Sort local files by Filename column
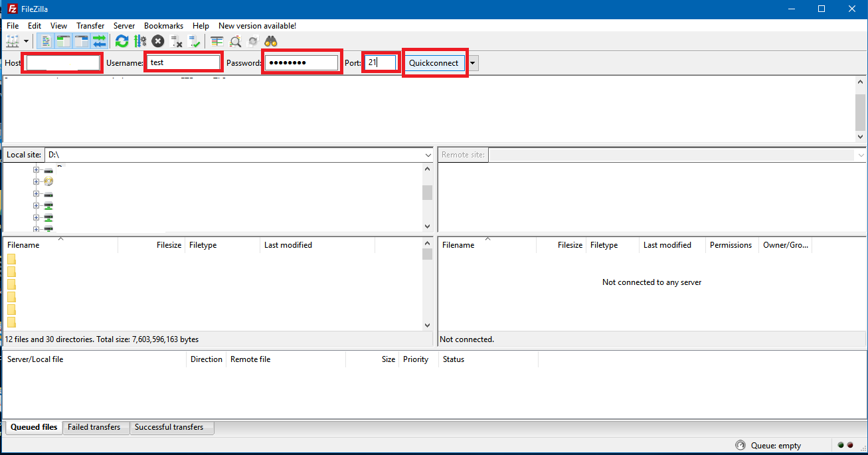This screenshot has width=868, height=455. (60, 245)
